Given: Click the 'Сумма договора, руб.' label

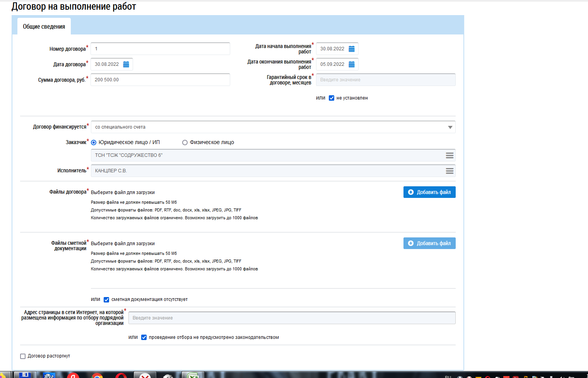Looking at the screenshot, I should (62, 80).
